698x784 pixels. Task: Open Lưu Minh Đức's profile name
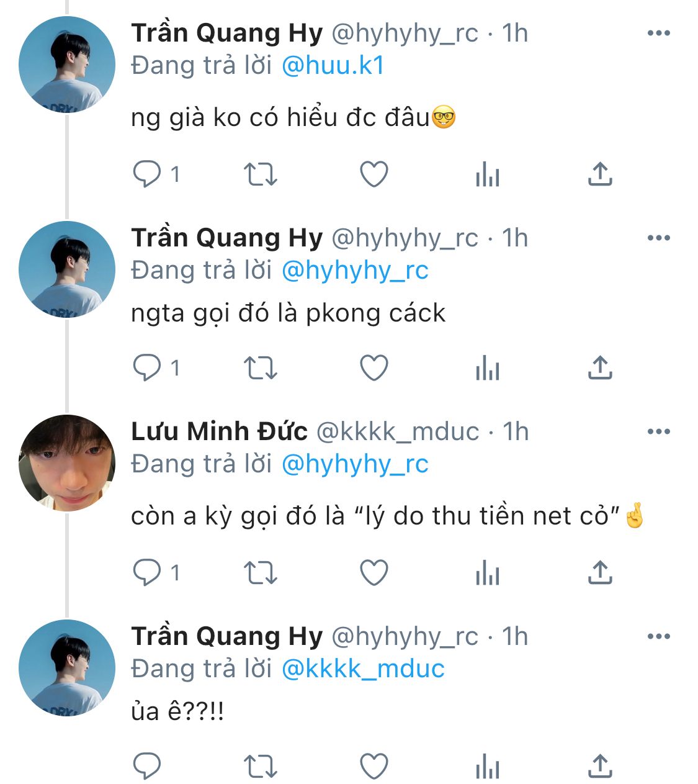(219, 431)
